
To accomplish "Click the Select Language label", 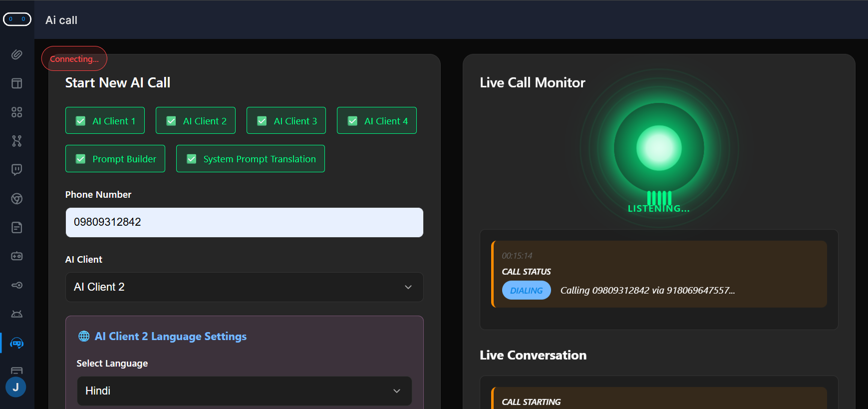I will coord(112,364).
